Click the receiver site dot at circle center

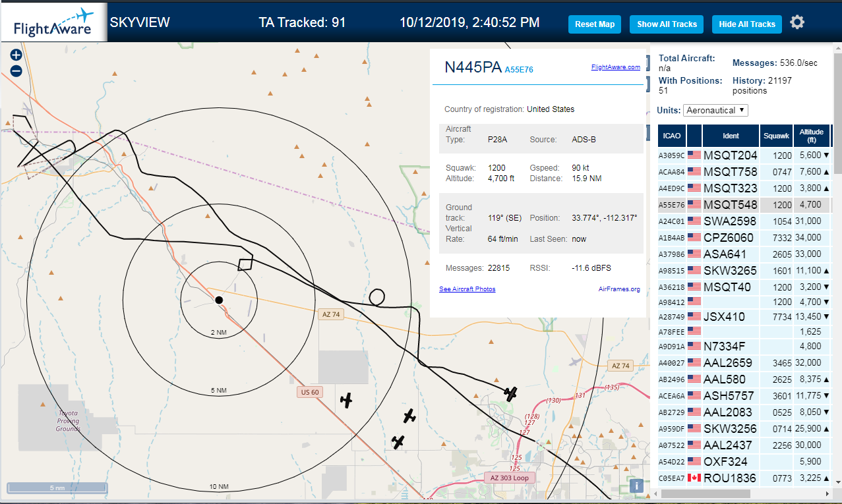[x=219, y=300]
